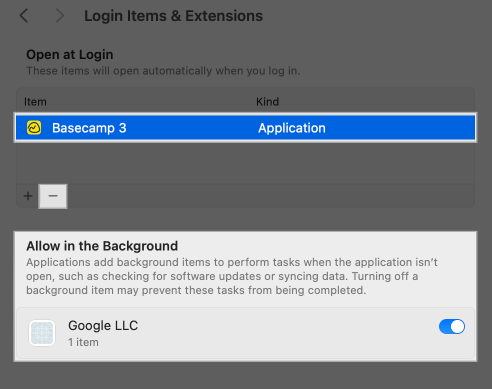Image resolution: width=492 pixels, height=389 pixels.
Task: Click the Item column header
Action: [35, 102]
